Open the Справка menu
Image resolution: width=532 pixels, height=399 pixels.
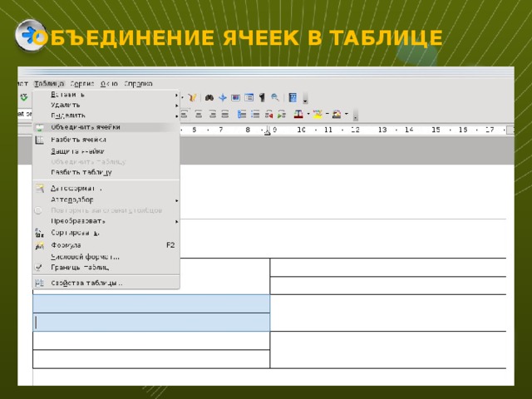click(x=138, y=84)
